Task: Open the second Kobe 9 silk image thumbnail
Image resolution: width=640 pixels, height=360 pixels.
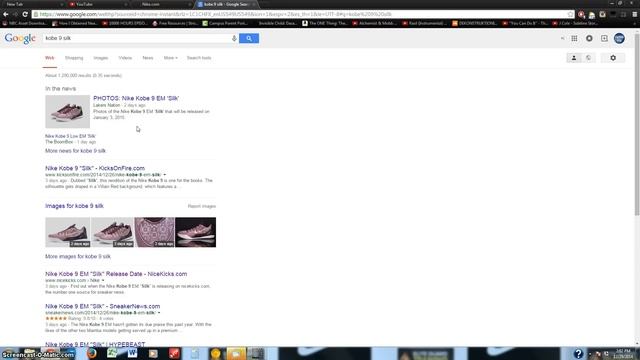Action: 112,232
